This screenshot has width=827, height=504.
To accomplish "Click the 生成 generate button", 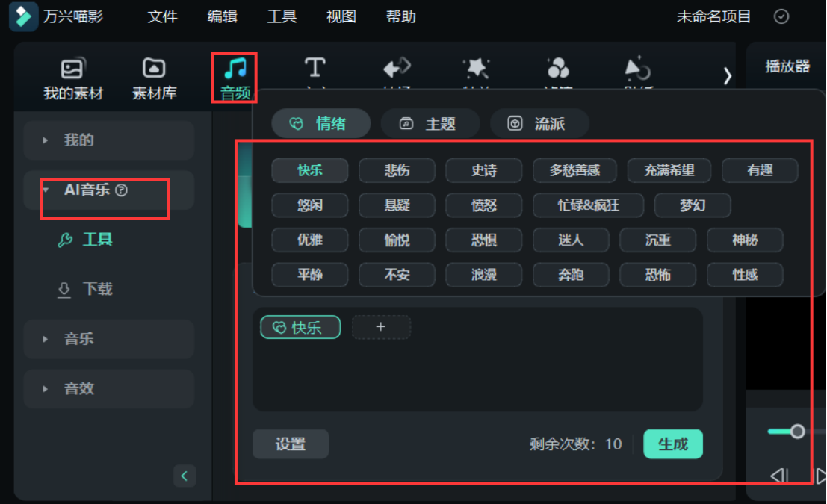I will (672, 444).
